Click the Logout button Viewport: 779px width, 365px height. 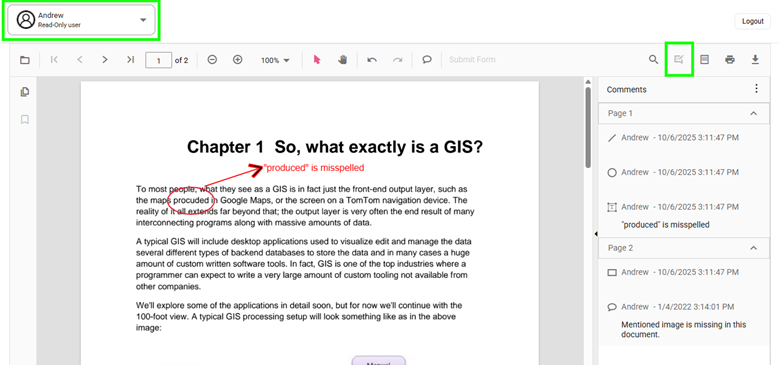click(753, 21)
